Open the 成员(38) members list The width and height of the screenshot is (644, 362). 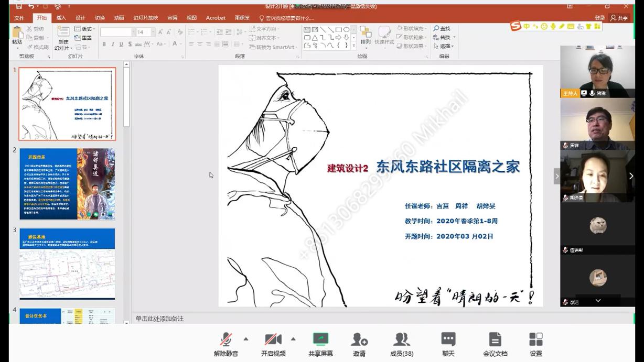pos(402,339)
